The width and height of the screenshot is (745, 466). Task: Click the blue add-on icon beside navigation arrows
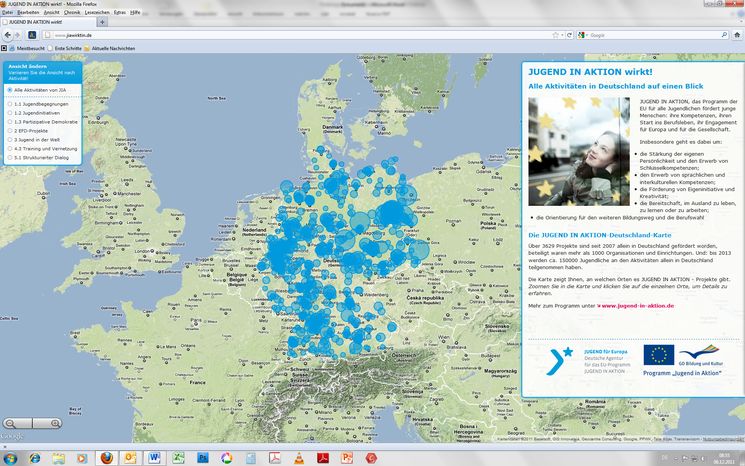(x=32, y=35)
